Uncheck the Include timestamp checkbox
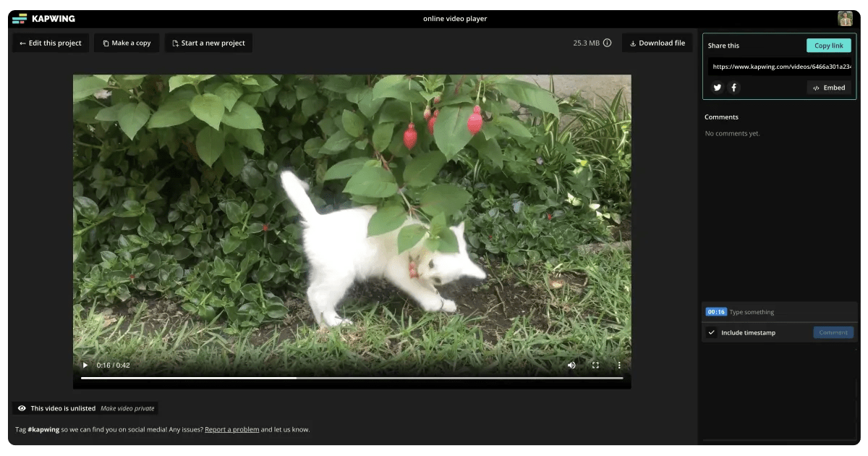The image size is (868, 456). point(712,332)
